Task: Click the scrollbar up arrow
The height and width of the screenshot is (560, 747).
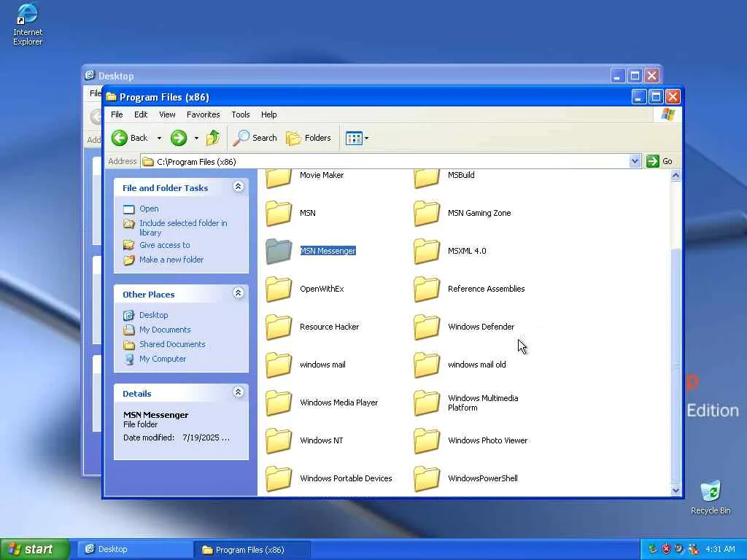Action: [676, 176]
